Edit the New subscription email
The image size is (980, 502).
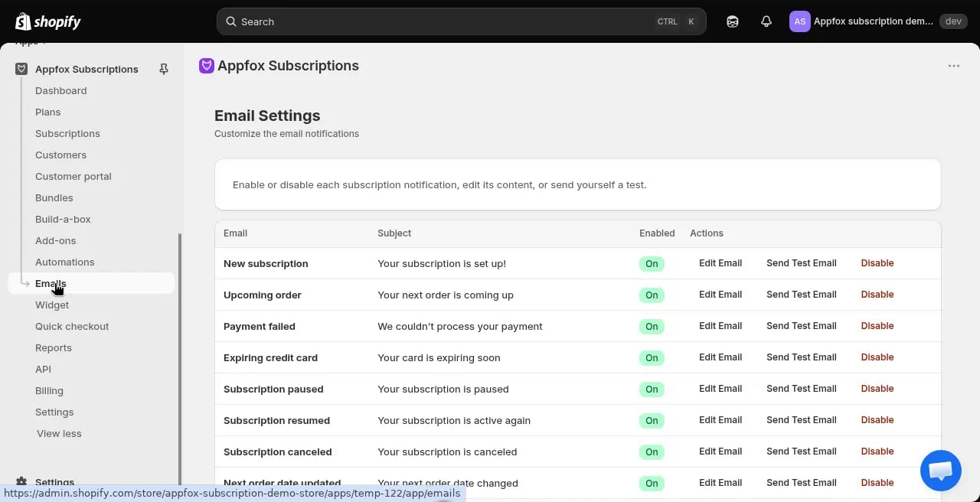click(720, 263)
